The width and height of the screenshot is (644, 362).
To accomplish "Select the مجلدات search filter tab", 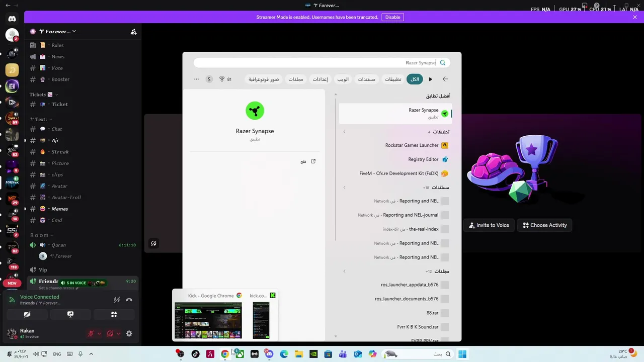I will [295, 79].
